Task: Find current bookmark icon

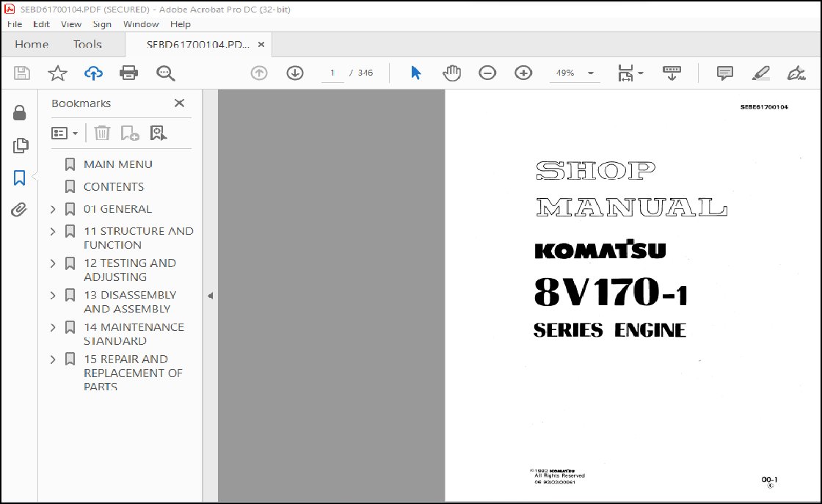Action: pos(158,133)
